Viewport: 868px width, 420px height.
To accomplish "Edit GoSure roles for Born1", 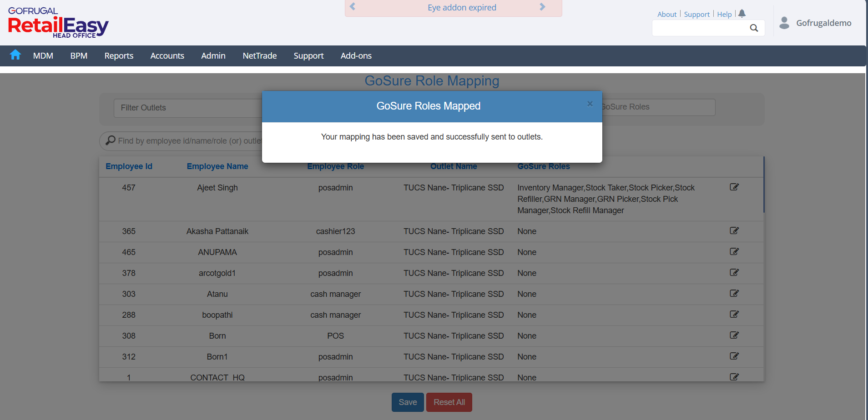I will tap(734, 356).
